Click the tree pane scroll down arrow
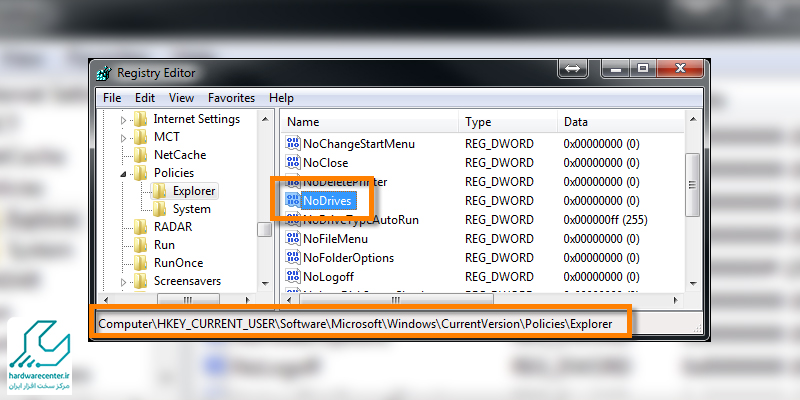This screenshot has width=800, height=400. pyautogui.click(x=265, y=283)
